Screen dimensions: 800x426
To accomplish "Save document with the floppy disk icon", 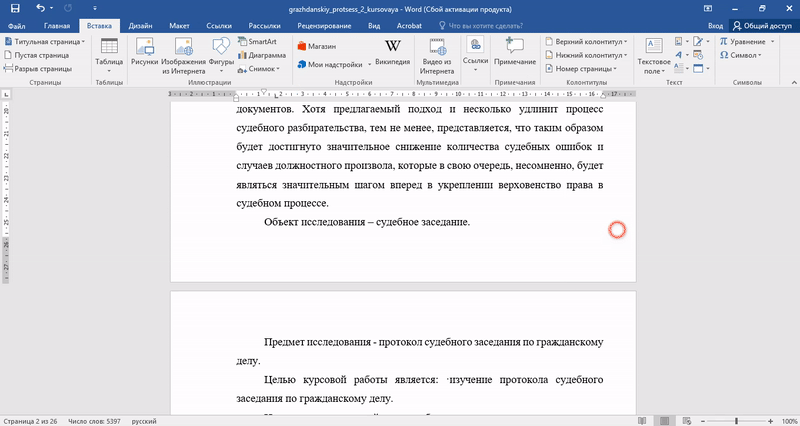I will (x=14, y=8).
